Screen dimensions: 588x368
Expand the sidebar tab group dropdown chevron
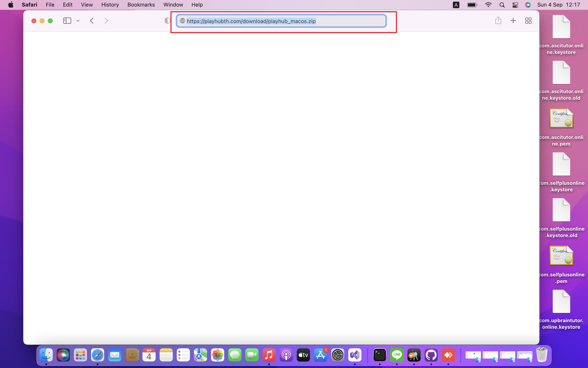point(78,21)
